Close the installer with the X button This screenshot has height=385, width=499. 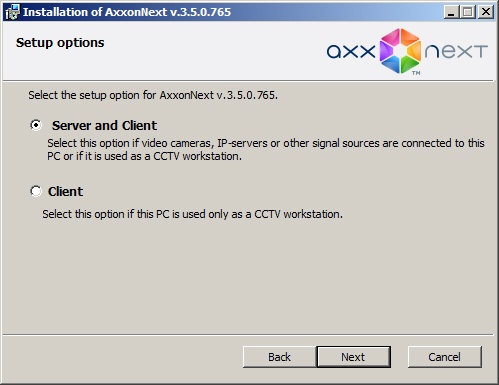tap(486, 12)
